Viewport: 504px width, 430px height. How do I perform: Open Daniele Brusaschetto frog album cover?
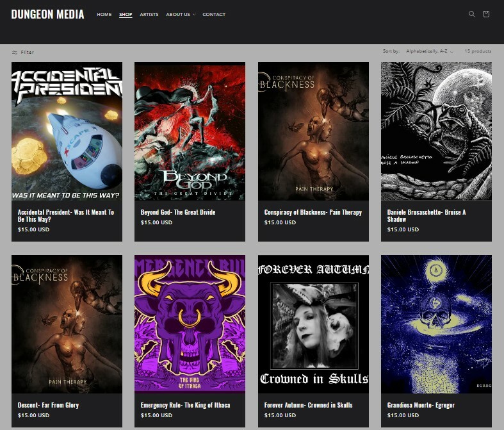tap(436, 131)
